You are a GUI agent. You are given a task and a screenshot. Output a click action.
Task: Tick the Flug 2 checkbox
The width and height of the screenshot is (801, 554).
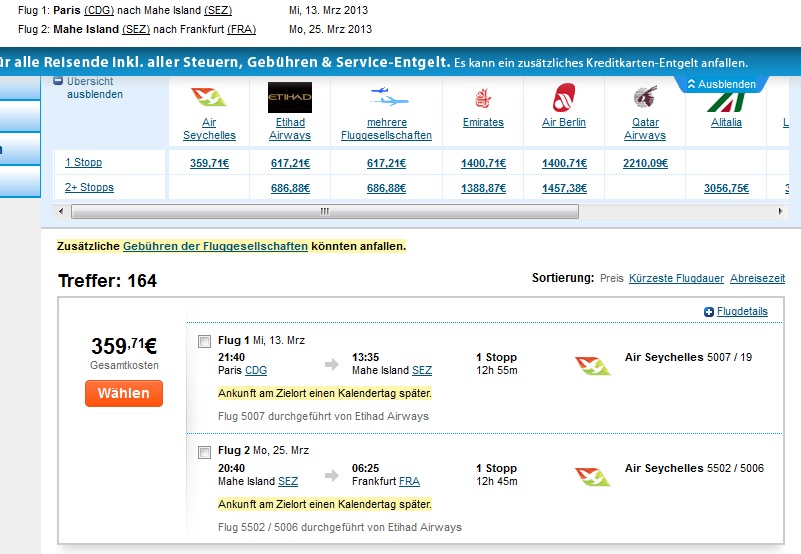point(204,452)
